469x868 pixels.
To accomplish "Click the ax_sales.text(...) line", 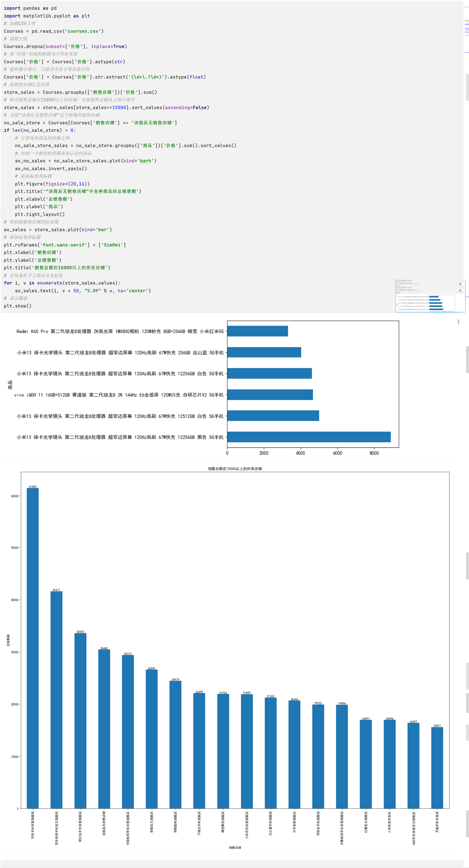I will coord(83,290).
